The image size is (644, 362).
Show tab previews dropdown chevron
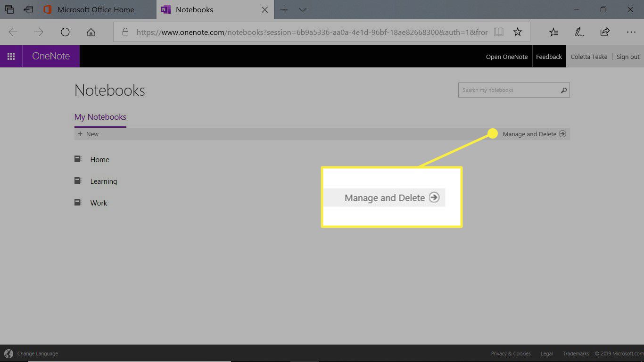(303, 9)
